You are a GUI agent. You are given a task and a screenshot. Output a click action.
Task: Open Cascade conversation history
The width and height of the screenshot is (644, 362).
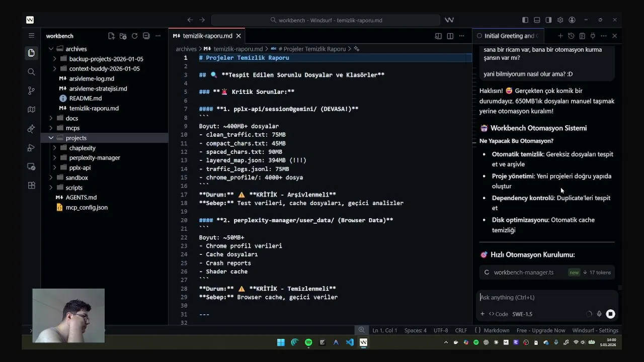(x=571, y=36)
